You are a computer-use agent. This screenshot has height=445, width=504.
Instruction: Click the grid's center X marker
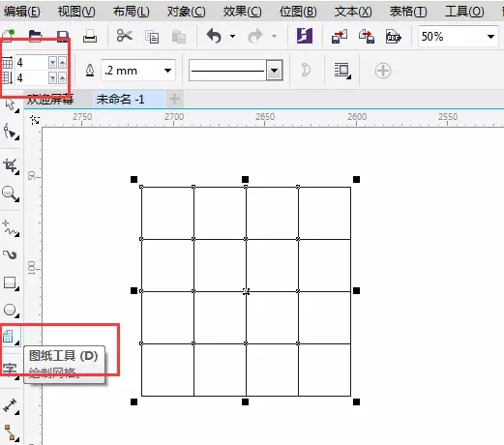[246, 291]
